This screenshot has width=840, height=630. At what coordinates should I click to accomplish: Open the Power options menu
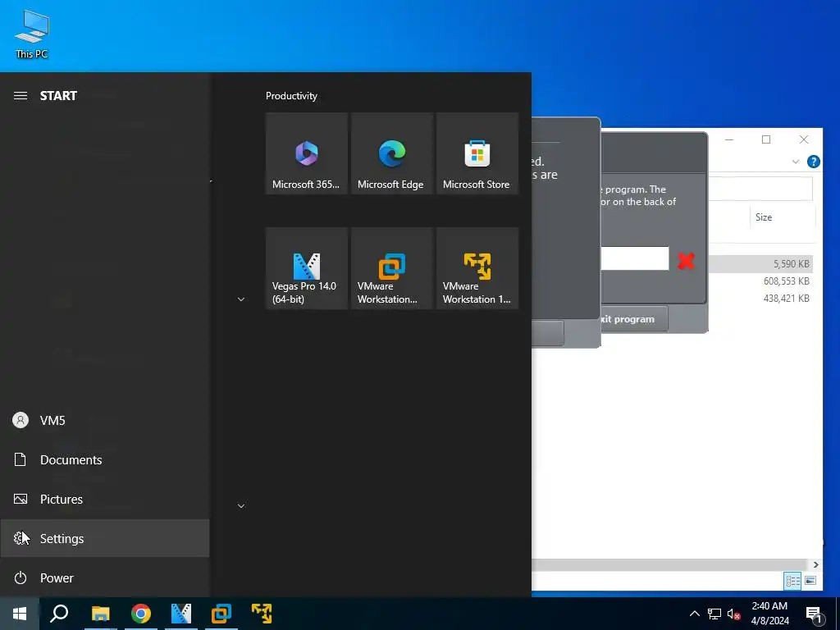104,578
